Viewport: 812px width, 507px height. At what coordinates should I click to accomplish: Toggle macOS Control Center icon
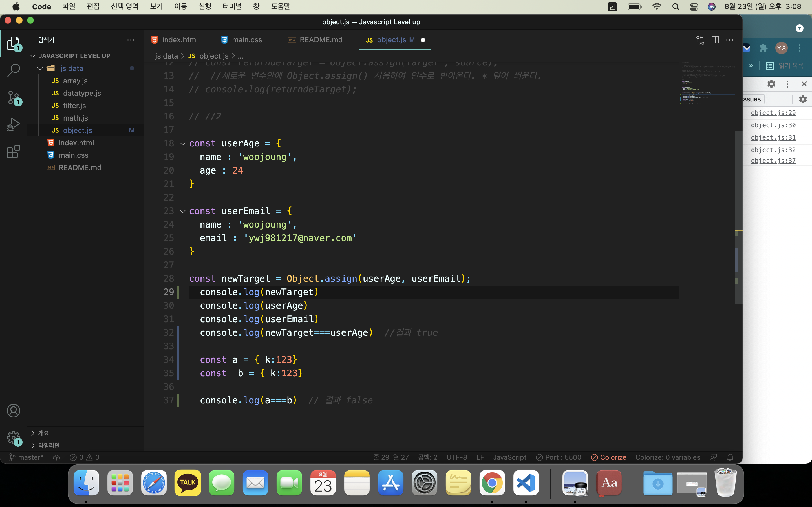tap(694, 7)
